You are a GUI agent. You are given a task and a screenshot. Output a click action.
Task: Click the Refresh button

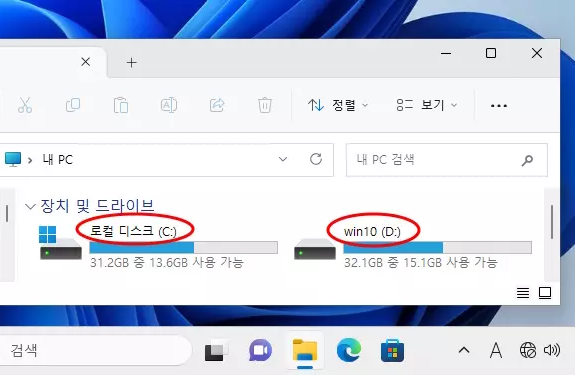[x=316, y=159]
